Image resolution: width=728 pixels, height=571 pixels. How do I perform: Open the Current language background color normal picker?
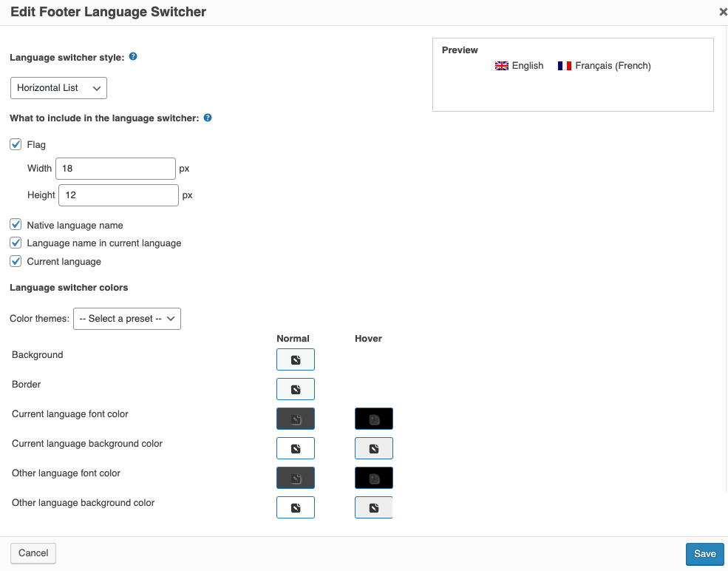[295, 447]
